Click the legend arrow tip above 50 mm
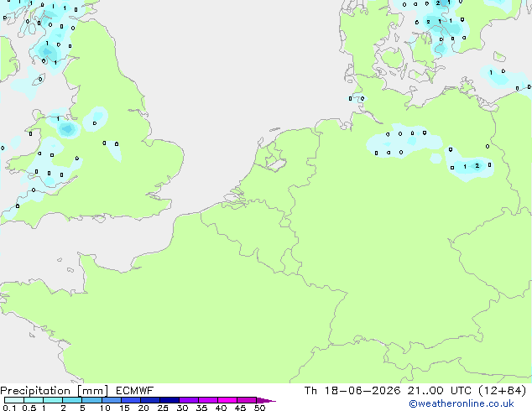The image size is (532, 411). click(266, 400)
